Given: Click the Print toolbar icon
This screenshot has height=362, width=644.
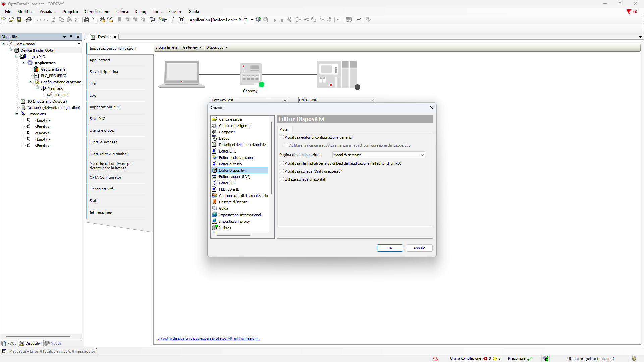Looking at the screenshot, I should coord(29,20).
